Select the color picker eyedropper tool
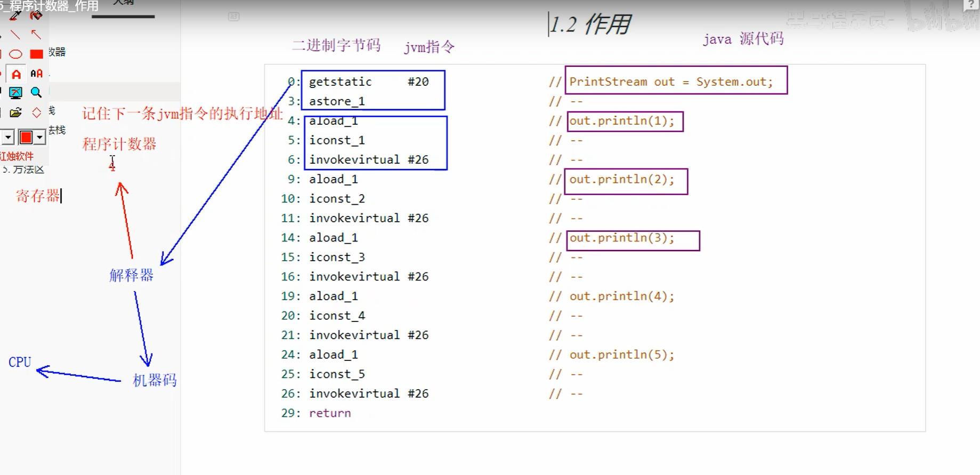Viewport: 980px width, 475px height. click(x=15, y=15)
